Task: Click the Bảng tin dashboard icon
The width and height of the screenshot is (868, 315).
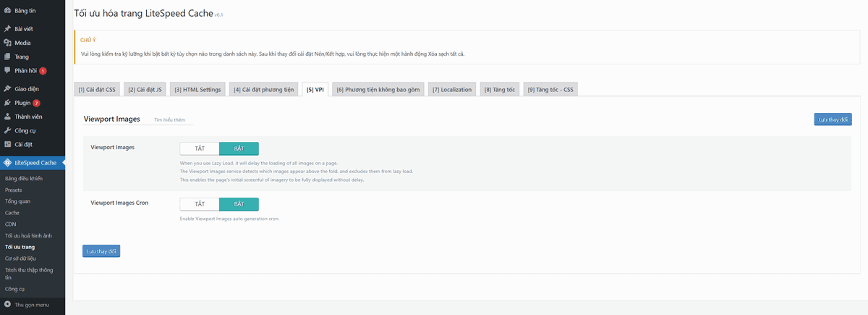Action: click(x=7, y=10)
